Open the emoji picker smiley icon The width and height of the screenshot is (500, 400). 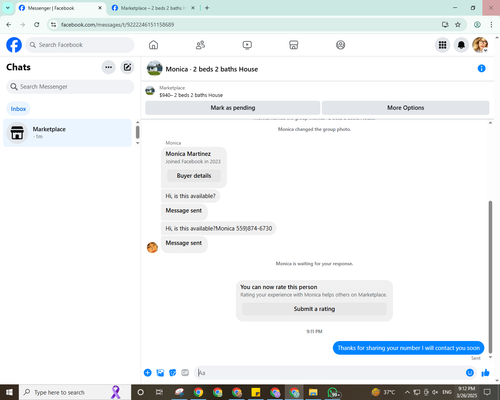[x=470, y=373]
